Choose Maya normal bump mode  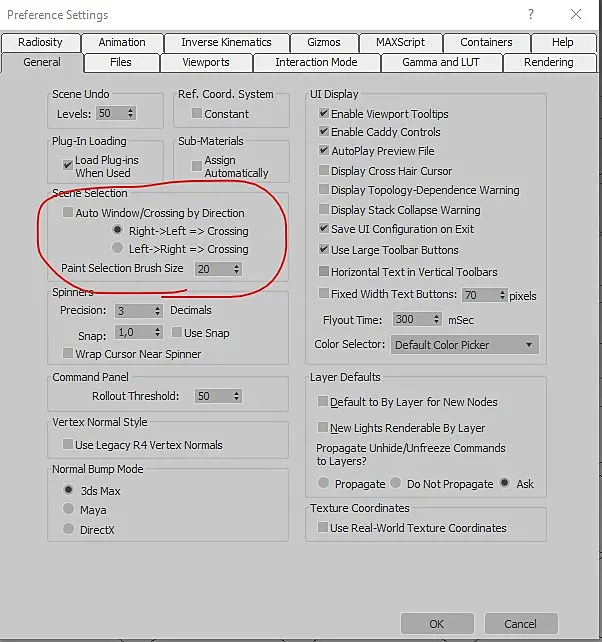pyautogui.click(x=68, y=509)
